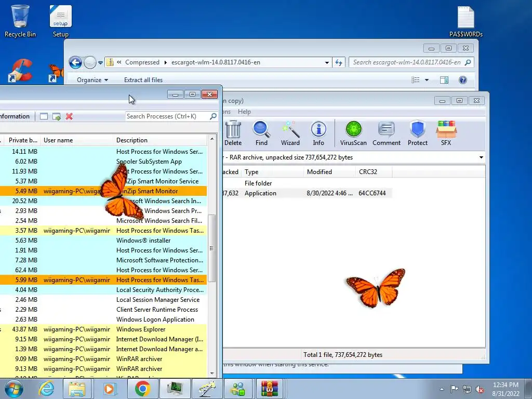Select the Local Session Manager Service row
532x399 pixels.
tap(103, 300)
